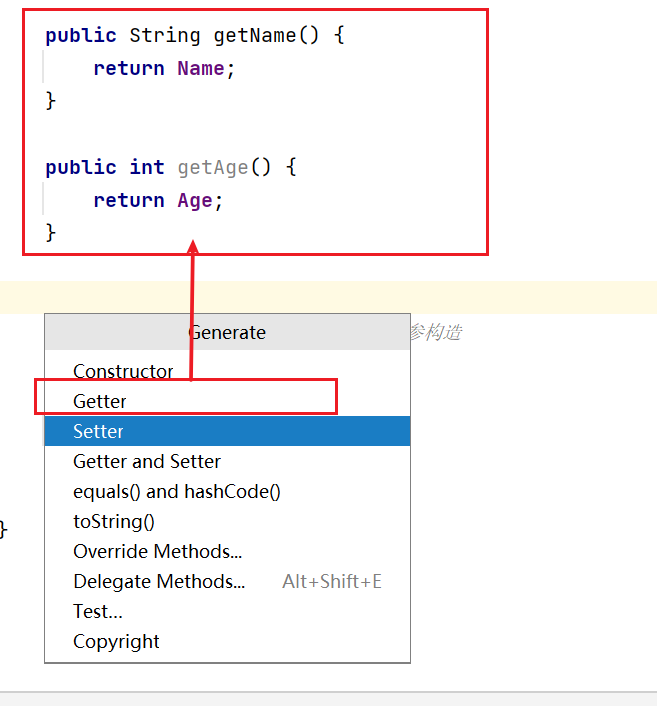Click the Alt+Shift+E shortcut hint
Screen dimensions: 657x706
(x=332, y=581)
